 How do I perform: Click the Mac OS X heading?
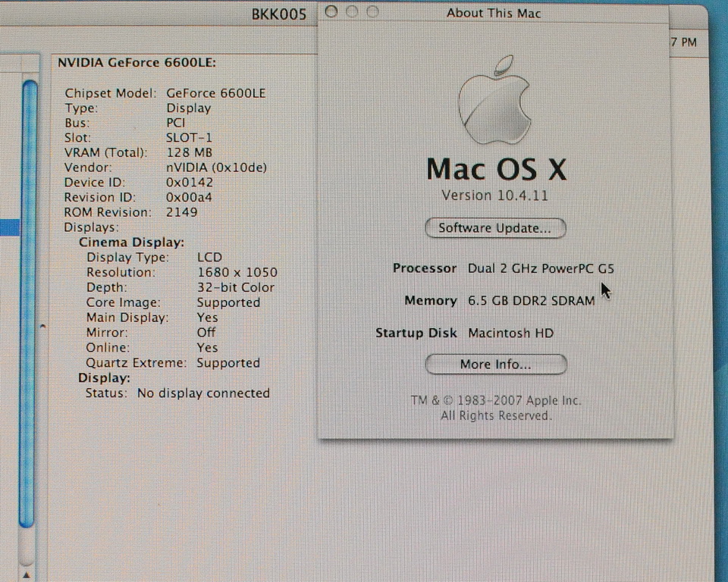click(496, 169)
